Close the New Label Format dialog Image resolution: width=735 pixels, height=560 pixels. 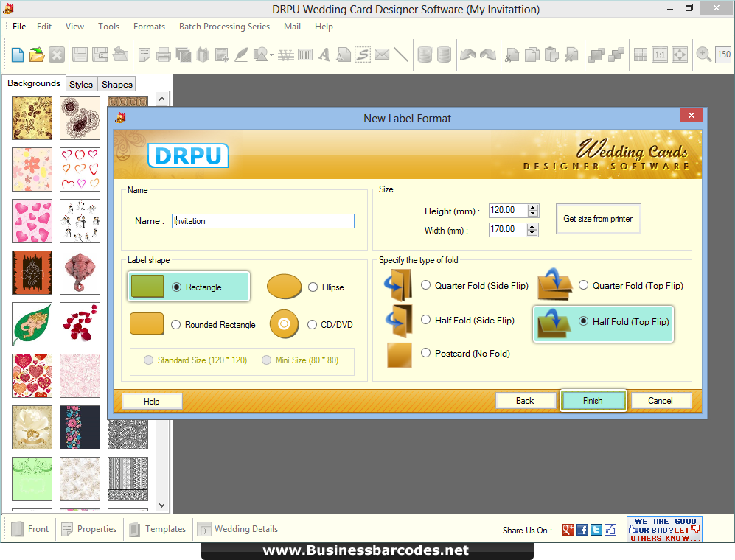691,115
